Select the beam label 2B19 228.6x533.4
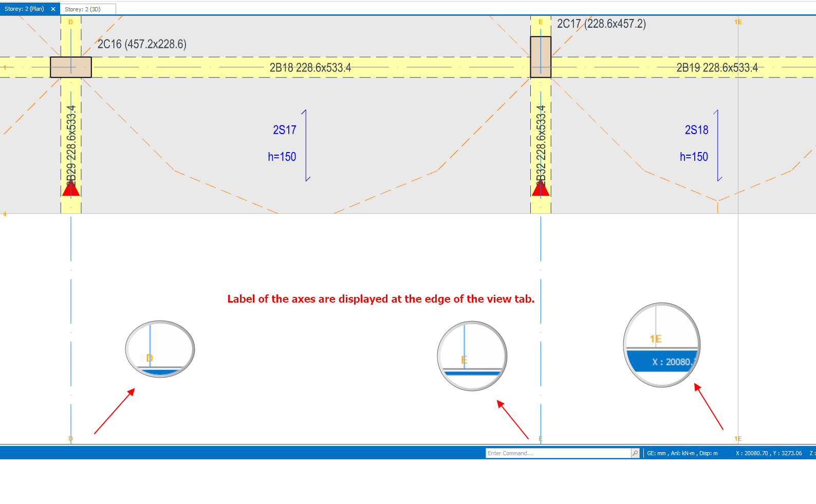816x504 pixels. pos(717,68)
